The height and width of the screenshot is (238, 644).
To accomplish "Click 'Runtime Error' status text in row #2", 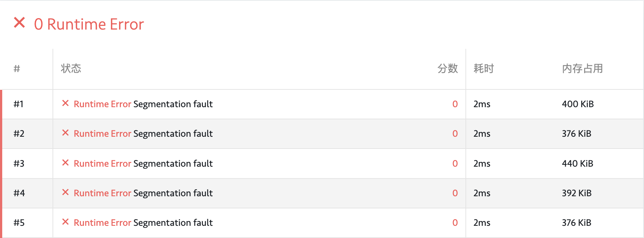I will click(102, 133).
